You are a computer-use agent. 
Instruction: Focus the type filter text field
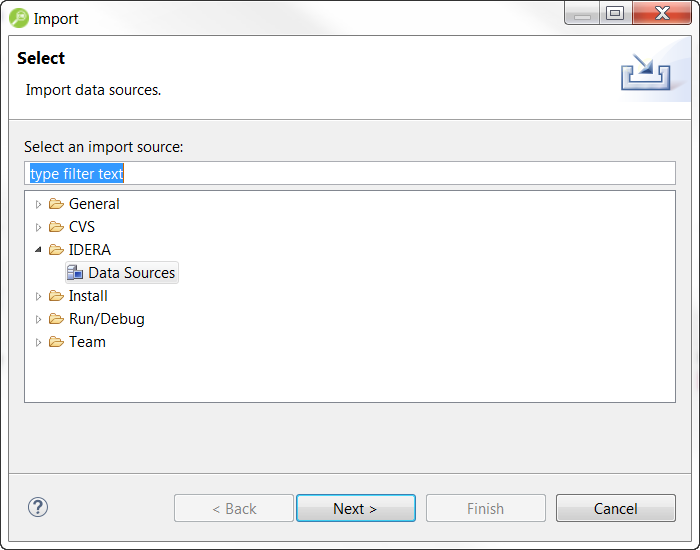(350, 173)
